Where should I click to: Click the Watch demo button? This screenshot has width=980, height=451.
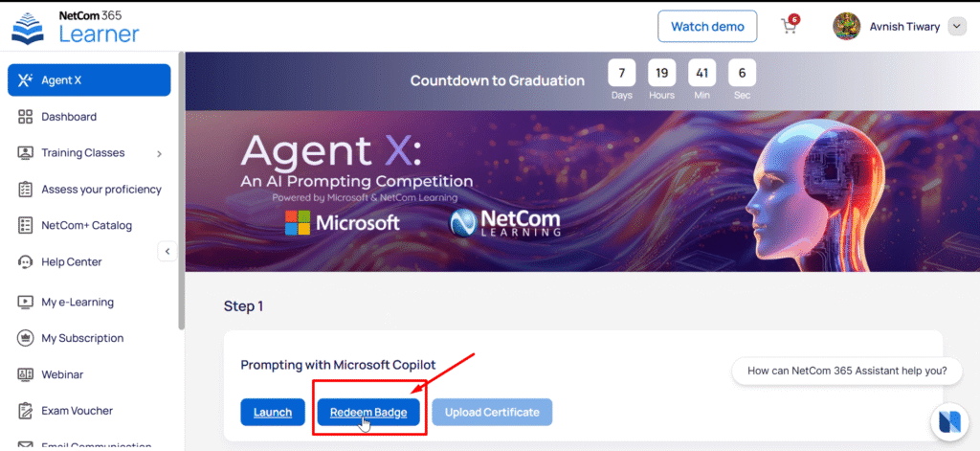(707, 26)
